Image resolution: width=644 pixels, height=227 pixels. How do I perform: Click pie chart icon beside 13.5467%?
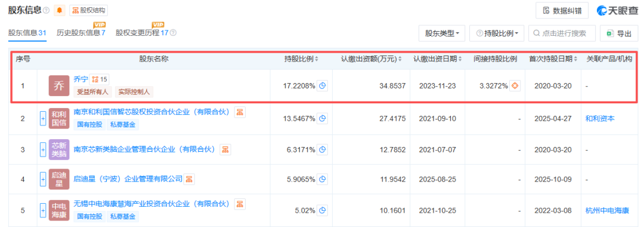(323, 118)
